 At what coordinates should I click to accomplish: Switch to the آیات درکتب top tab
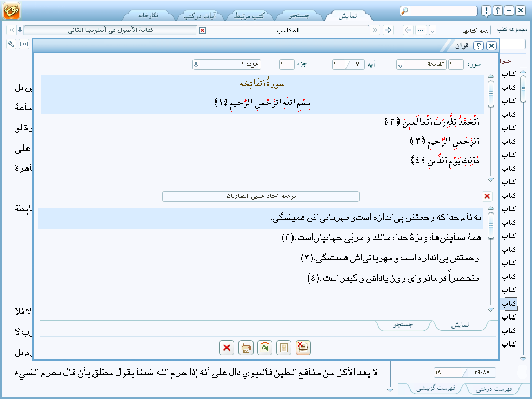click(x=199, y=16)
